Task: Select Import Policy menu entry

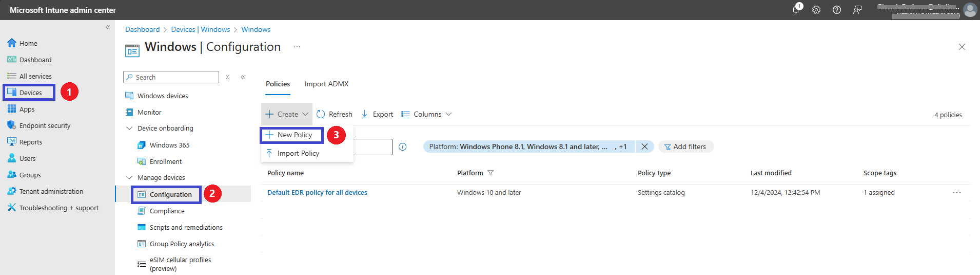Action: [x=298, y=153]
